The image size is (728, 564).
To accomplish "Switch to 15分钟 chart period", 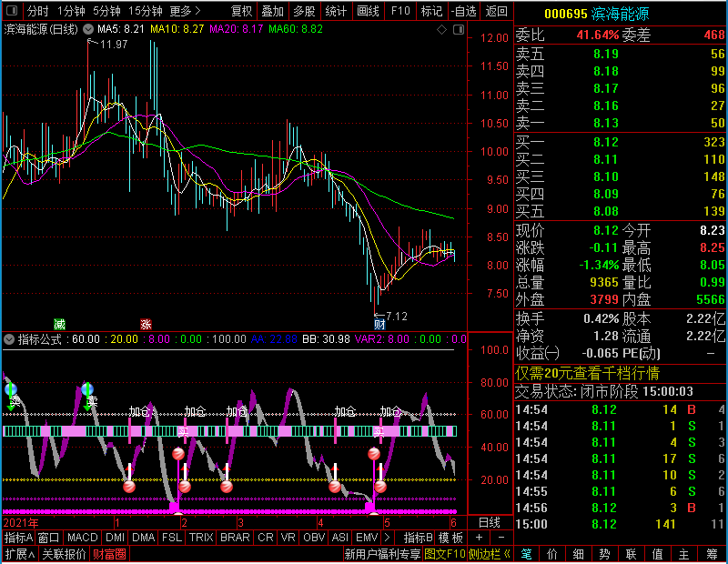I will [x=145, y=11].
